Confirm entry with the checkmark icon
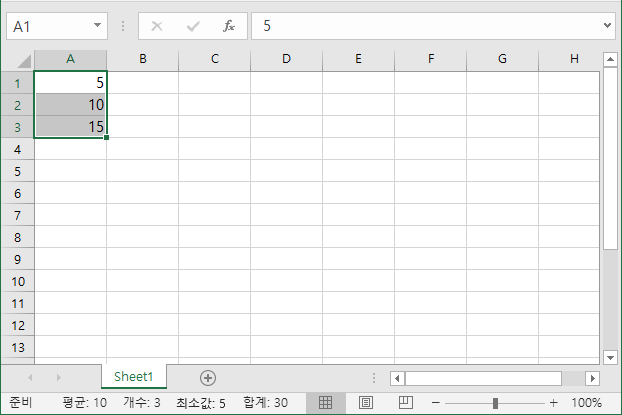The width and height of the screenshot is (622, 415). pos(193,26)
